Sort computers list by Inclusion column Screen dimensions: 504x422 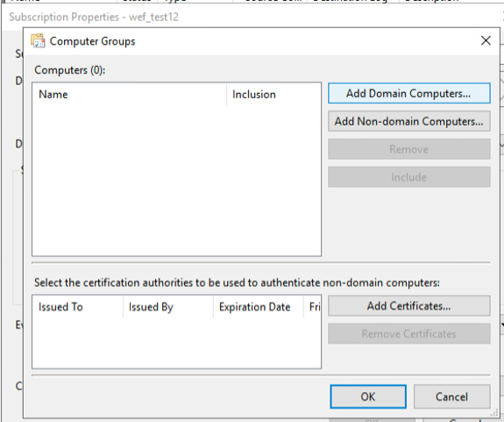coord(273,95)
